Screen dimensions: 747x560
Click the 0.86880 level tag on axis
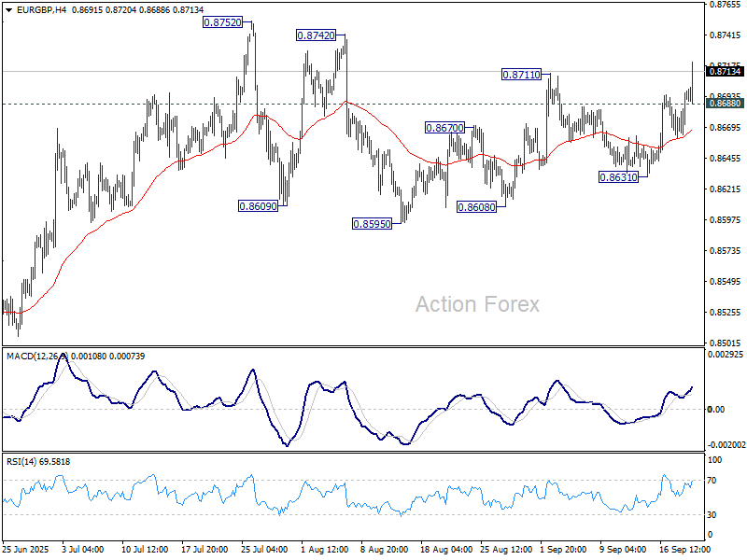pyautogui.click(x=726, y=104)
